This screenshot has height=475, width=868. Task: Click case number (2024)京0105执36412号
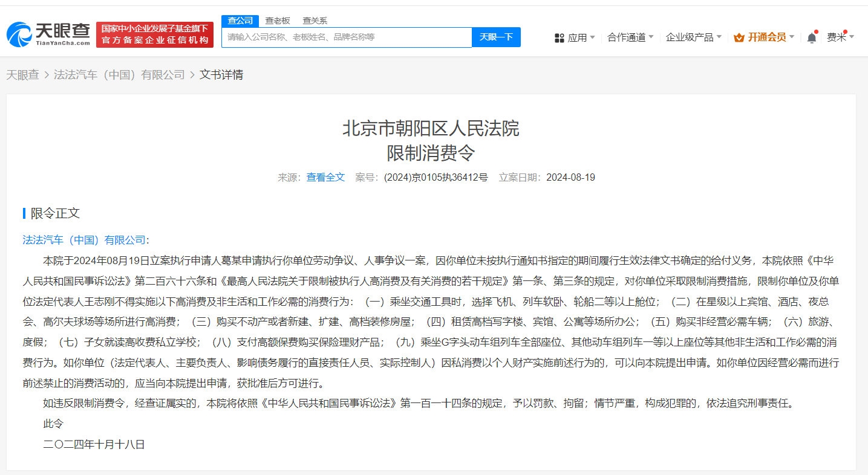tap(436, 177)
